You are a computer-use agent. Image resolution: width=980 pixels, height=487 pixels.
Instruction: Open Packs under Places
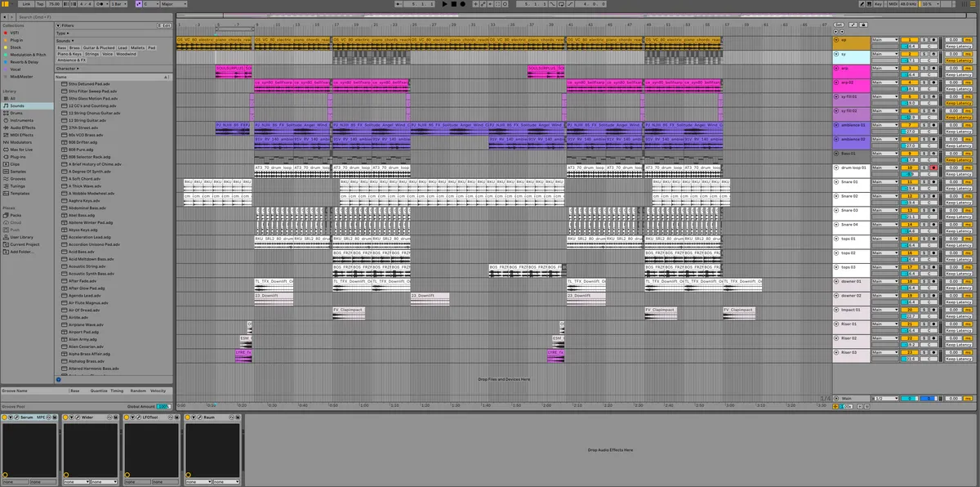[16, 216]
